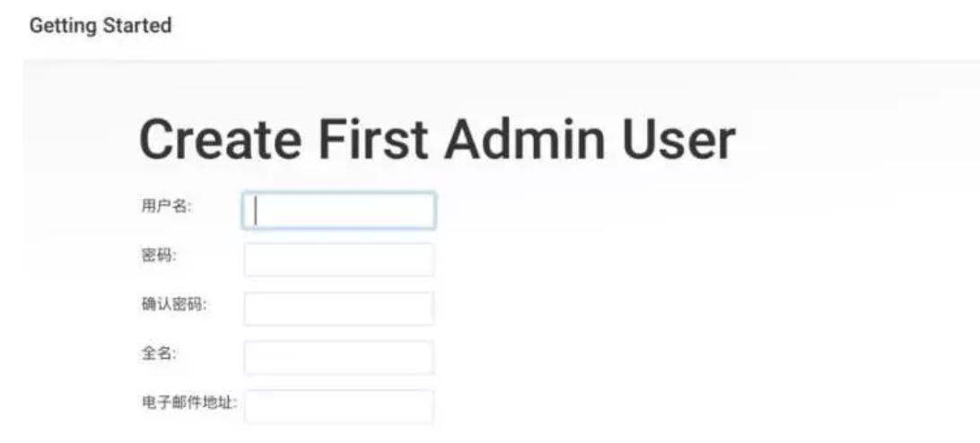Click the word First in the heading
The width and height of the screenshot is (980, 443).
373,139
